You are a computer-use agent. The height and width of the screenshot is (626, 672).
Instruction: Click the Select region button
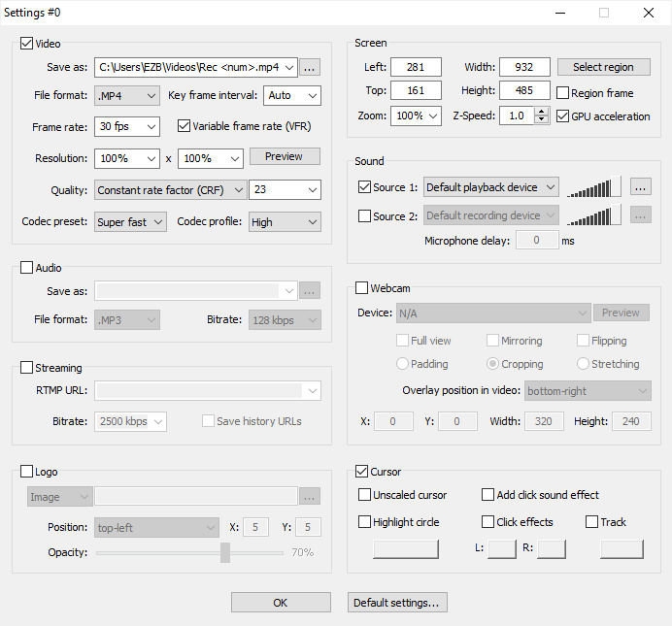603,67
